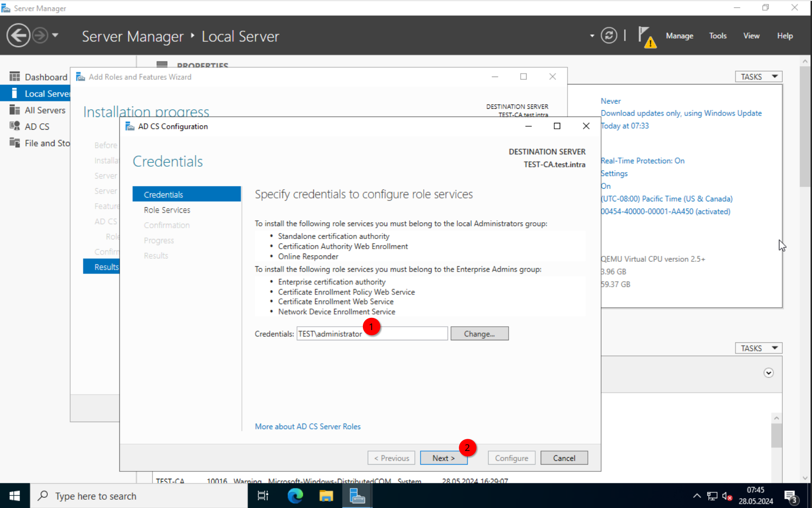
Task: Click the Pacific Time time zone link
Action: pos(666,199)
